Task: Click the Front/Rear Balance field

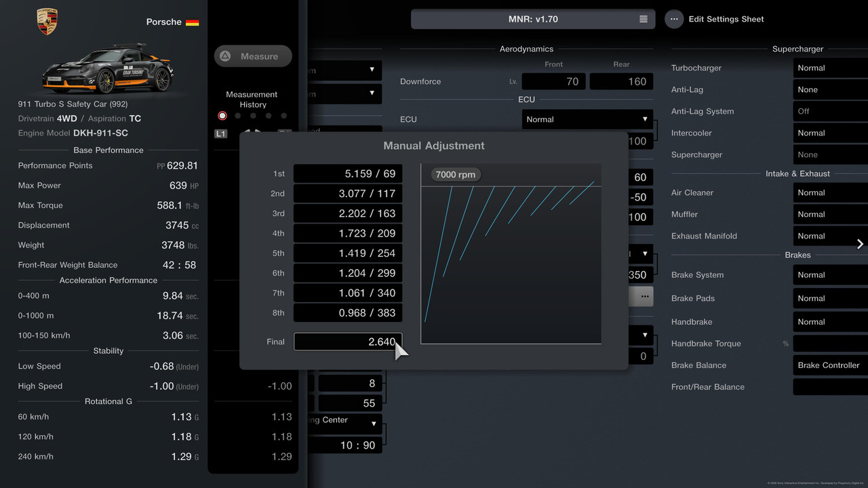Action: pos(831,387)
